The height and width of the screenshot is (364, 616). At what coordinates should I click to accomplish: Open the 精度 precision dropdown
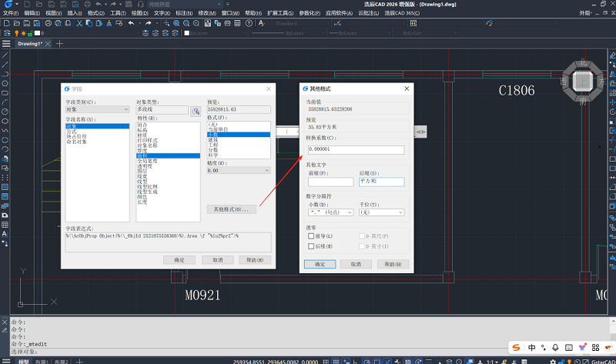coord(239,170)
